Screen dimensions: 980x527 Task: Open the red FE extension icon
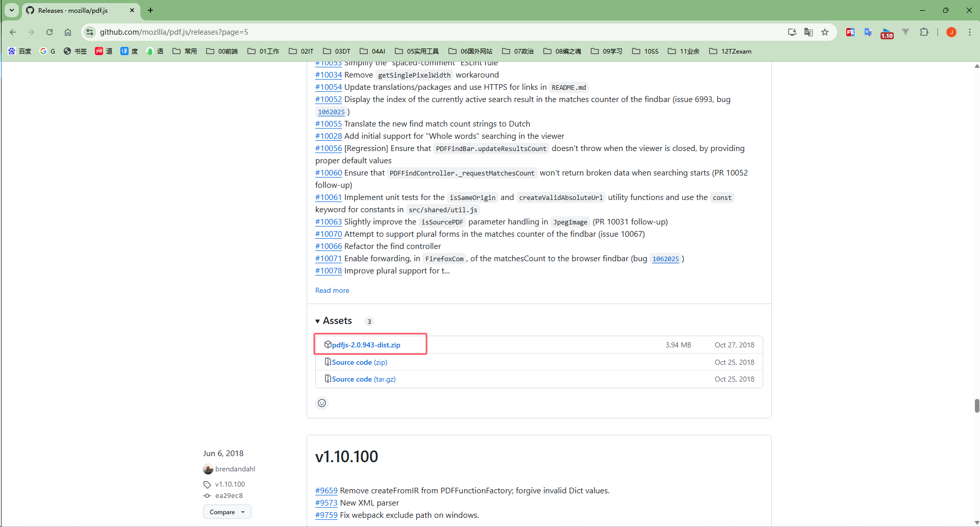pyautogui.click(x=850, y=32)
